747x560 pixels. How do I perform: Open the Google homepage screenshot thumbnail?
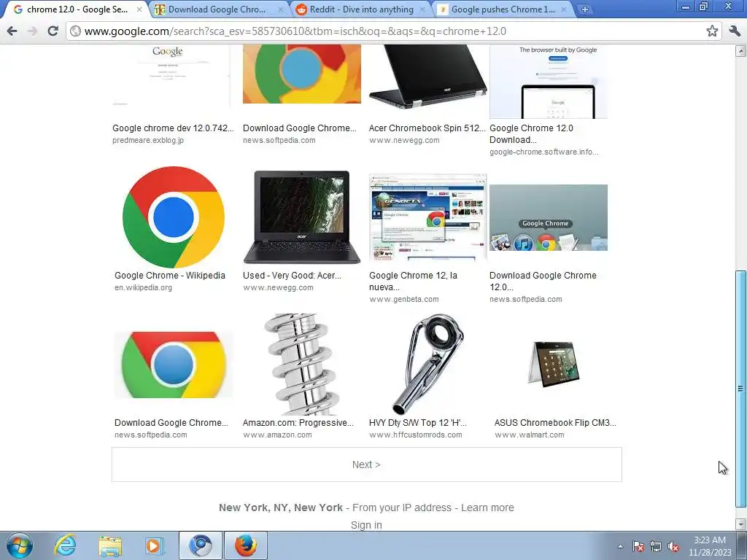point(171,75)
